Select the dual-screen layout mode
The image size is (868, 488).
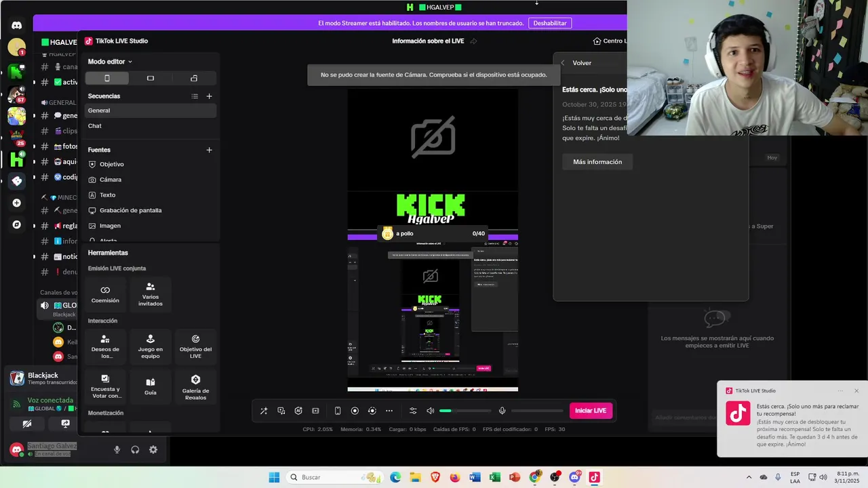[x=194, y=78]
